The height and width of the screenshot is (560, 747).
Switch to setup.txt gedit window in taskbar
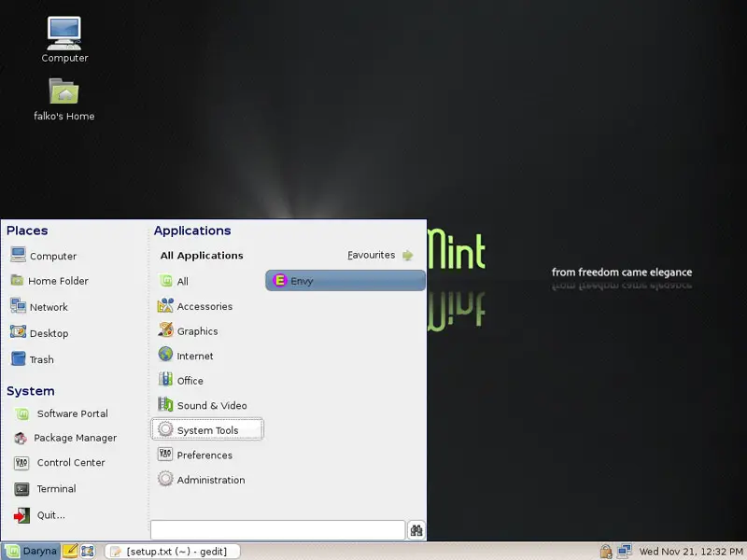(x=172, y=551)
